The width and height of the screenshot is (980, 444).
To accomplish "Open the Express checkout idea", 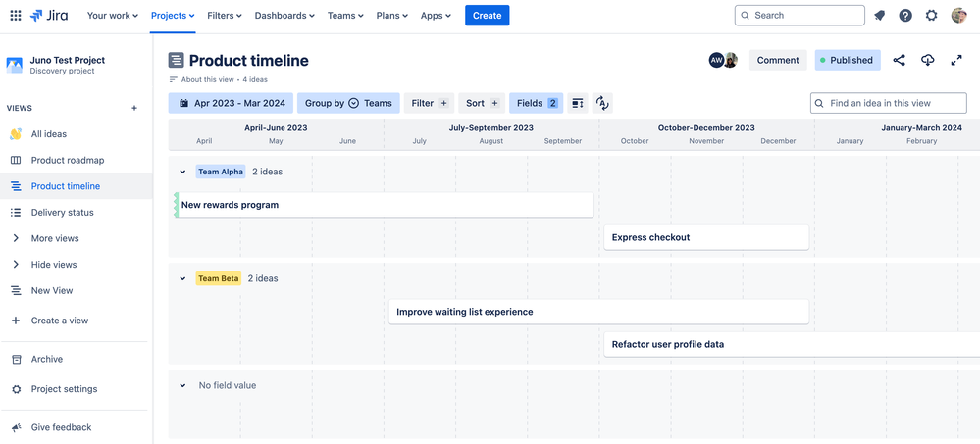I will (706, 237).
